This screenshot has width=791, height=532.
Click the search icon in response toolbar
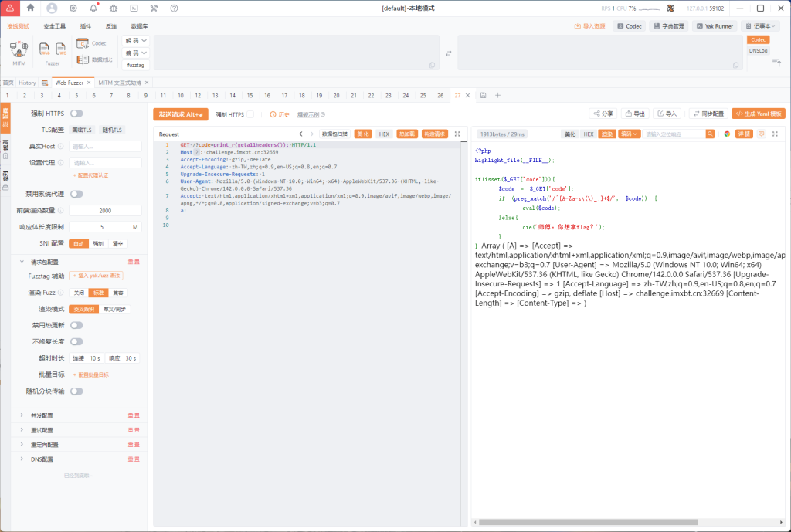[710, 134]
